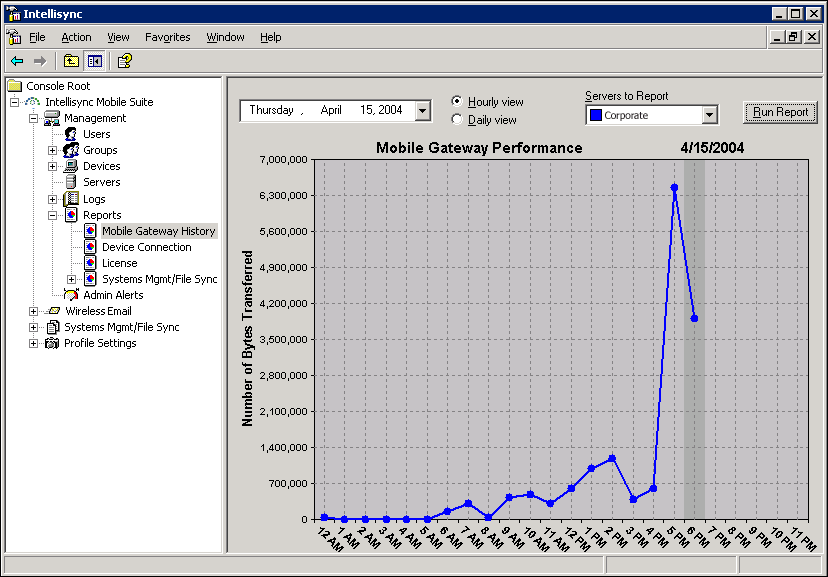Screen dimensions: 828x577
Task: Expand the Devices tree node
Action: 52,166
